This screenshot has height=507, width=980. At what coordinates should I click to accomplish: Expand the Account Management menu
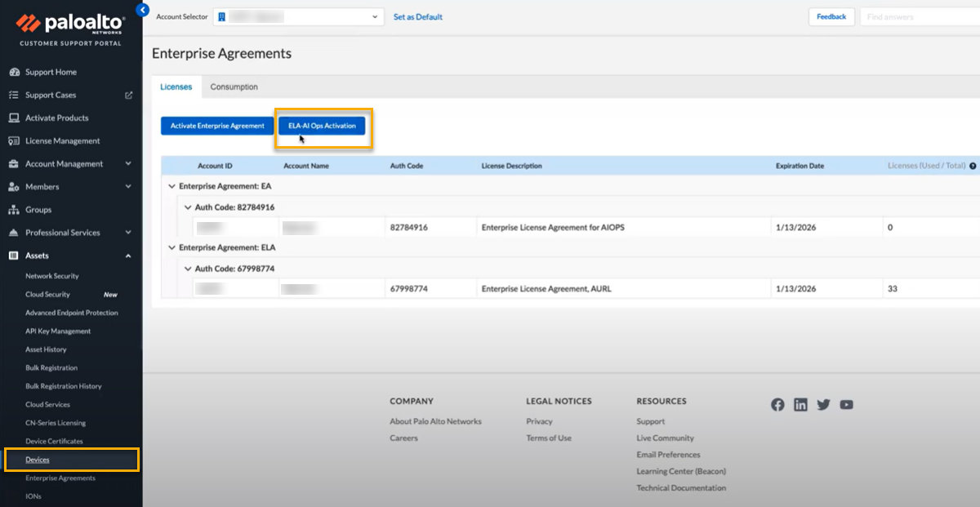[128, 163]
